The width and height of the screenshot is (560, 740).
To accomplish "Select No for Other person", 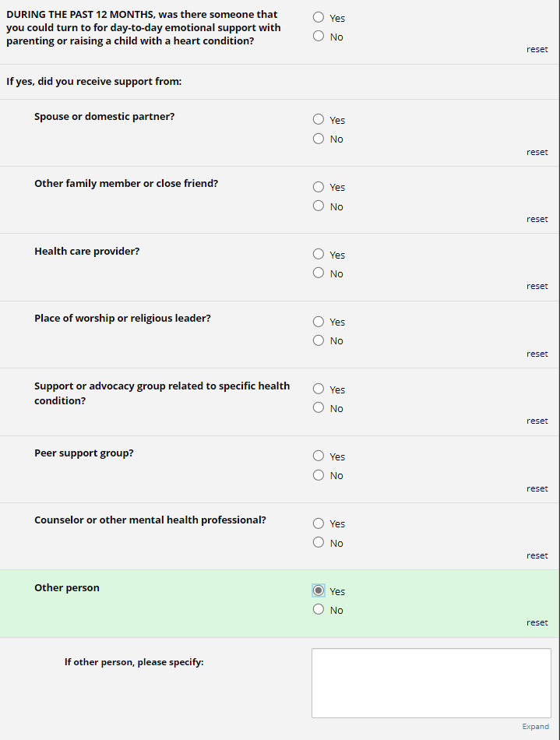I will [x=319, y=610].
